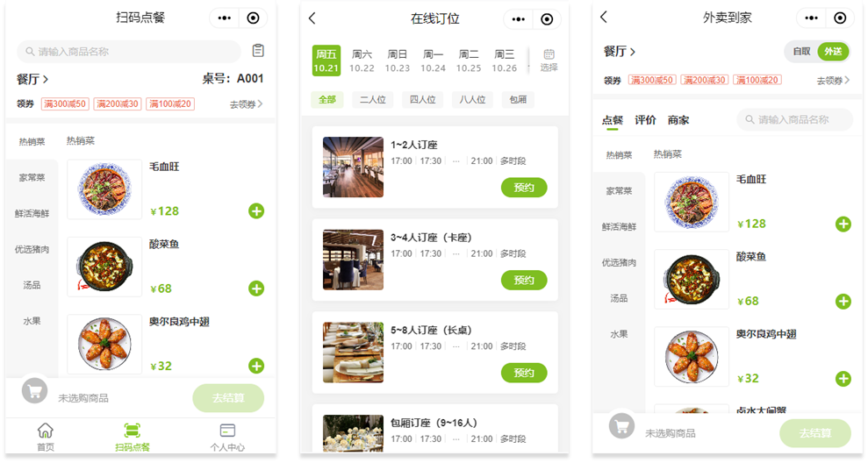Filter tables by 全部
Screen dimensions: 868x463
coord(327,100)
